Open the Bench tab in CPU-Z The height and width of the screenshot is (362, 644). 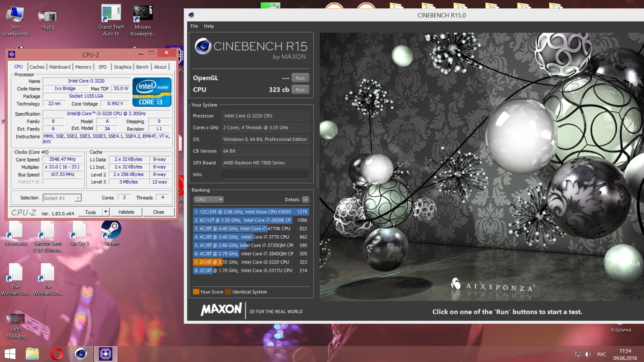click(x=142, y=67)
